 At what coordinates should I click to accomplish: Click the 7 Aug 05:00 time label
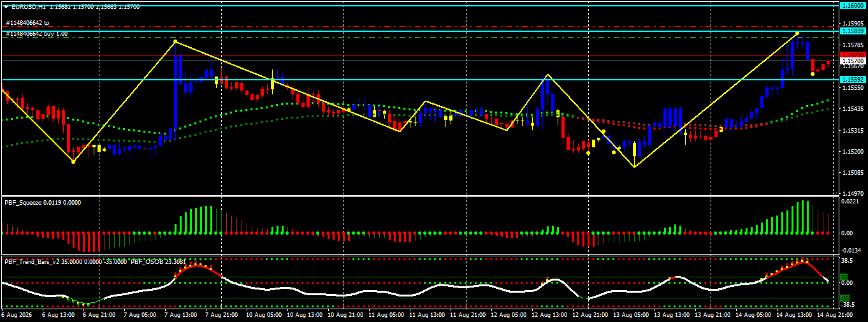[x=140, y=315]
